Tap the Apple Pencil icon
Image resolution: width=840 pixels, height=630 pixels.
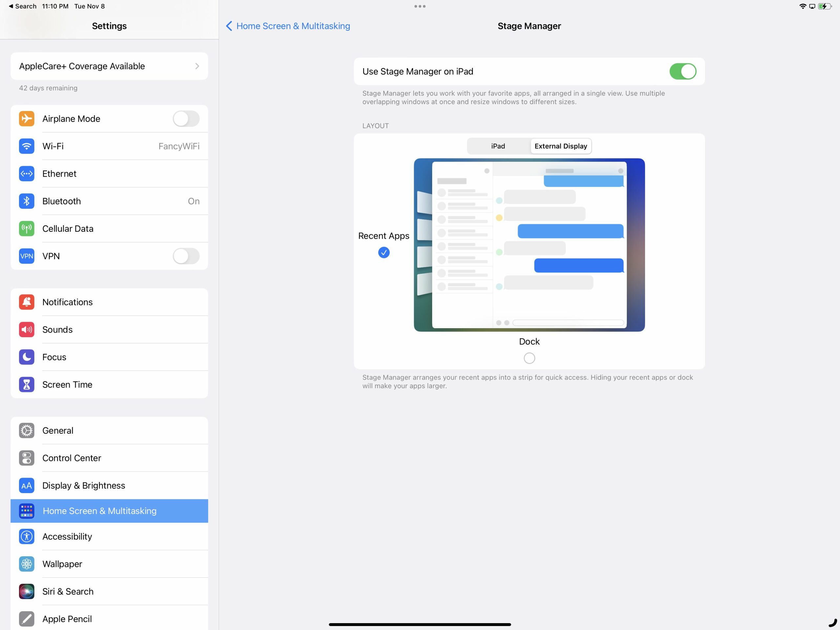coord(27,619)
